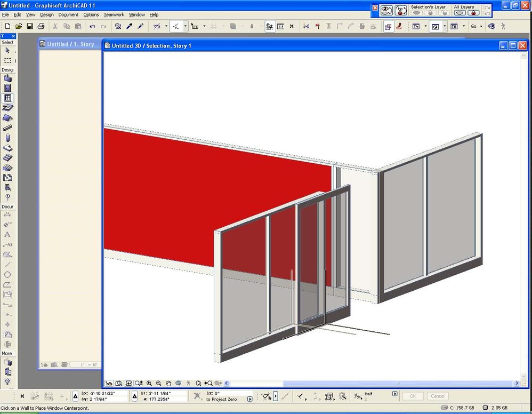Image resolution: width=532 pixels, height=414 pixels.
Task: Select the Marquee tool in the toolbox
Action: pyautogui.click(x=7, y=60)
